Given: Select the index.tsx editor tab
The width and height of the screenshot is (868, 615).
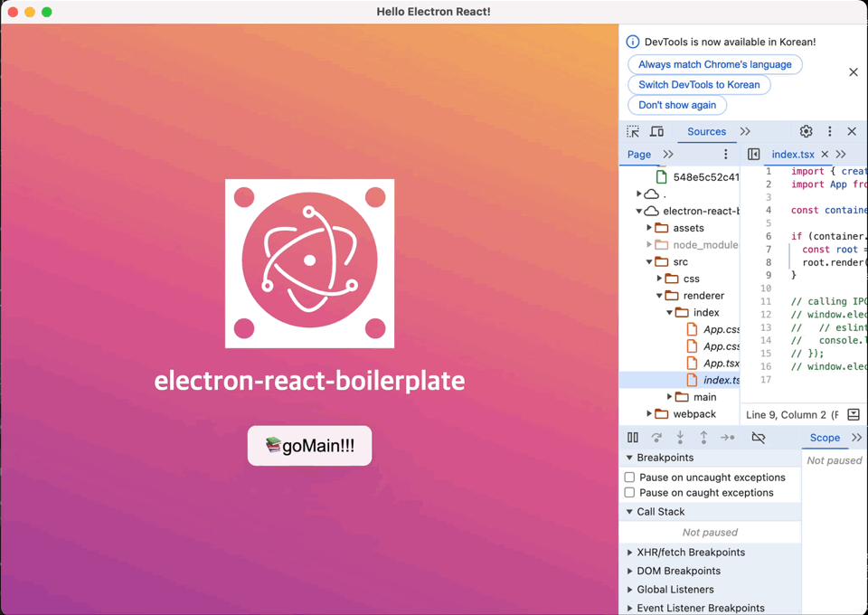Looking at the screenshot, I should [x=793, y=154].
